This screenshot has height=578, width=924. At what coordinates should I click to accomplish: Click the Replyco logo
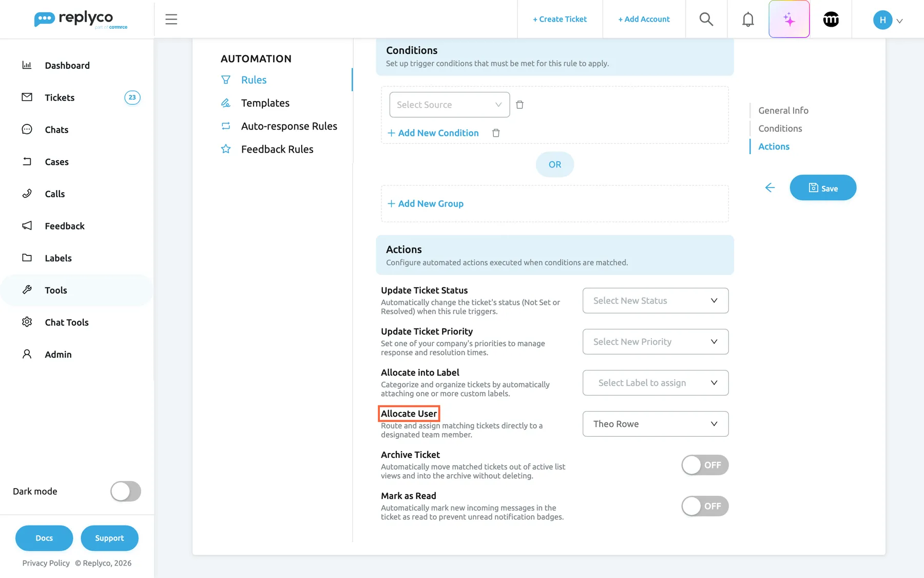pyautogui.click(x=81, y=20)
